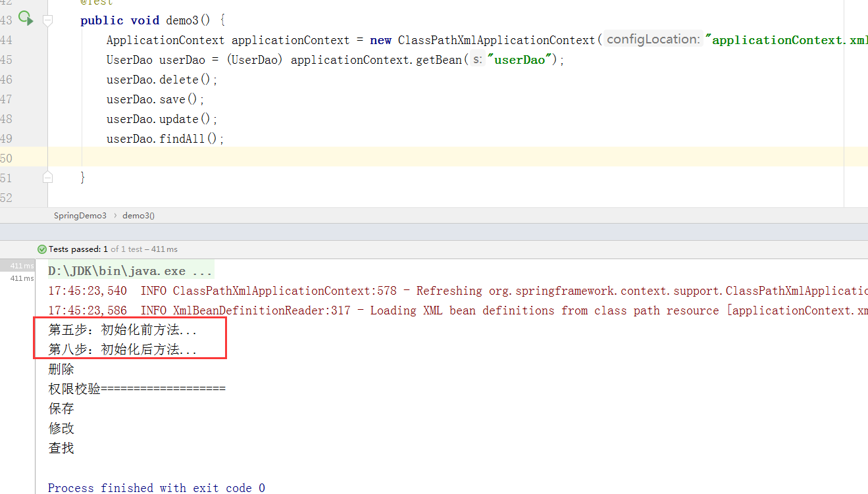
Task: Click 'Process finished with exit code 0' line
Action: tap(157, 488)
